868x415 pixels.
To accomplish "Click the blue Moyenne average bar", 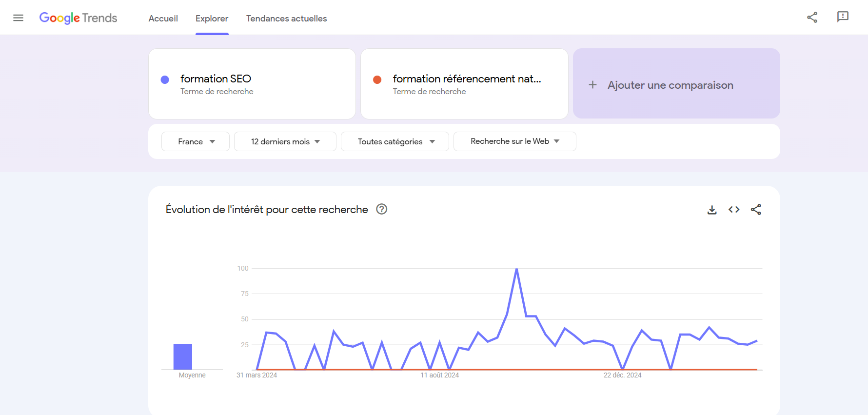I will pyautogui.click(x=183, y=356).
